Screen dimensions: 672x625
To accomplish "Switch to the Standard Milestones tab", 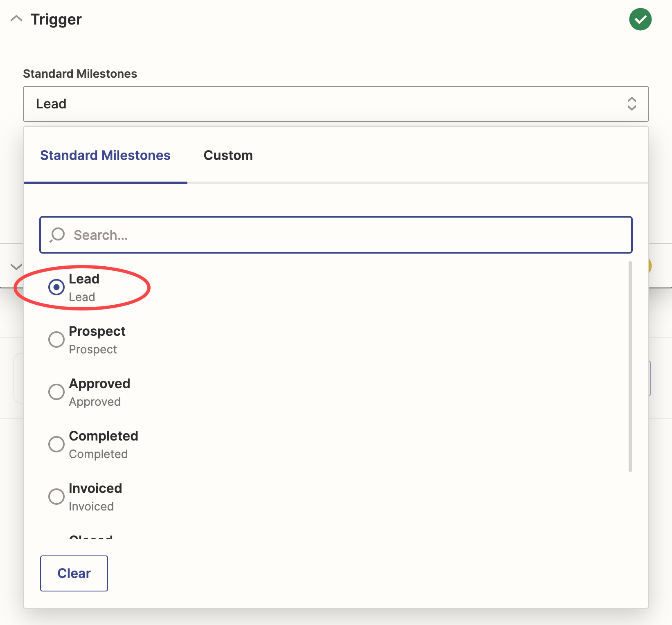I will (x=105, y=155).
